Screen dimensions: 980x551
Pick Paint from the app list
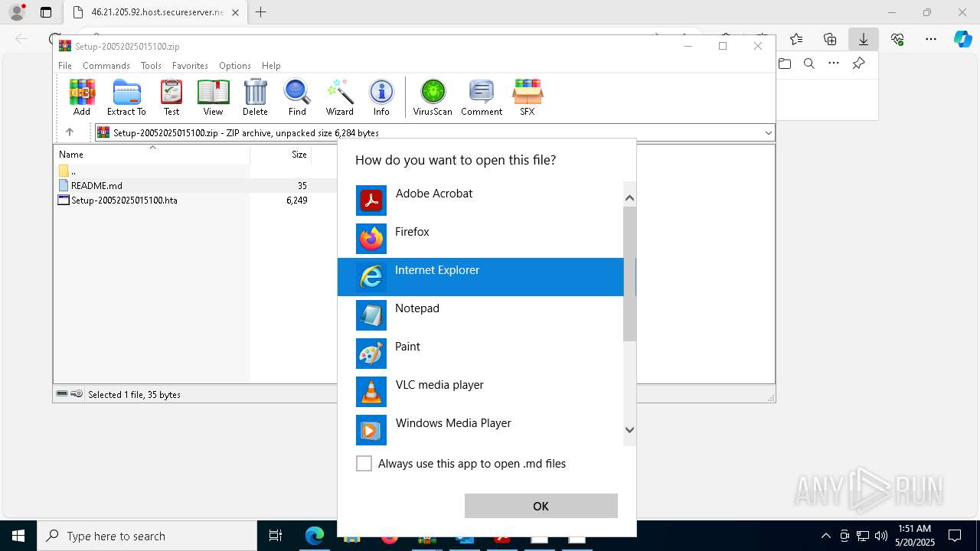coord(481,354)
